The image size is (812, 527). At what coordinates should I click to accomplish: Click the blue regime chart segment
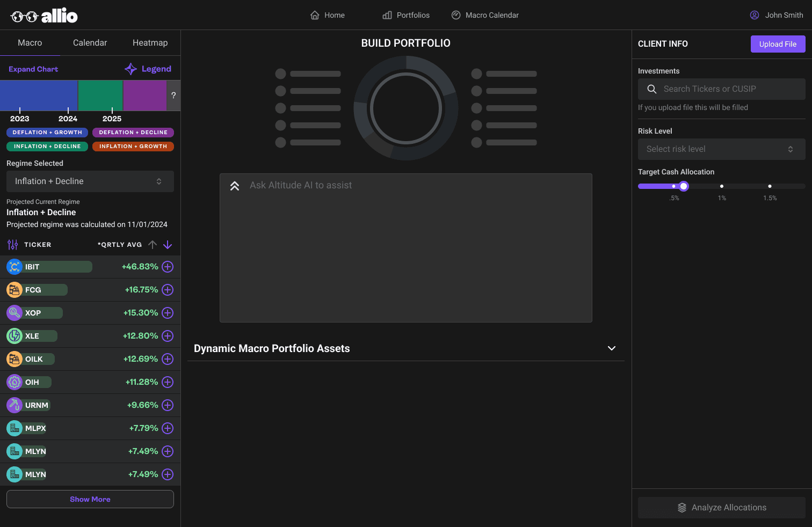pos(39,96)
